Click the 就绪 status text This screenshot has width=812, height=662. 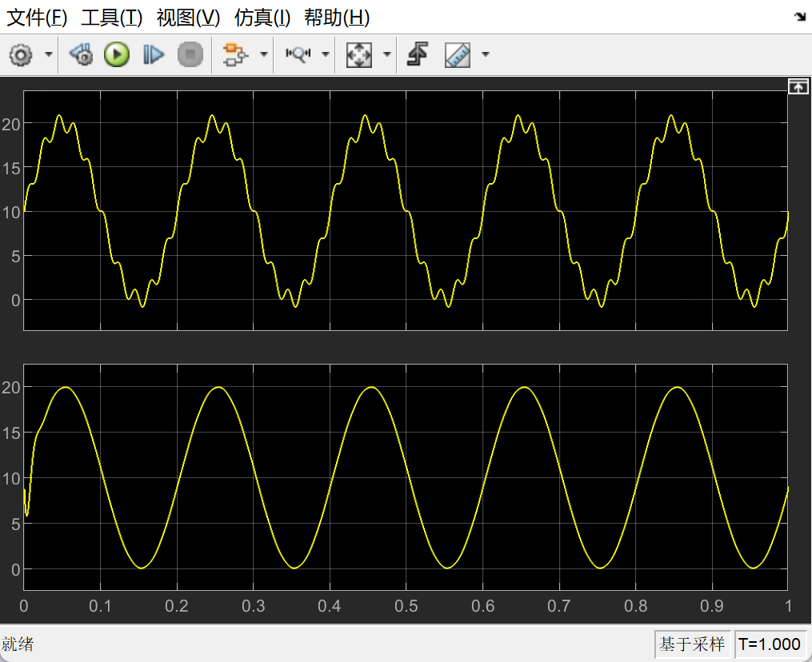click(x=18, y=644)
